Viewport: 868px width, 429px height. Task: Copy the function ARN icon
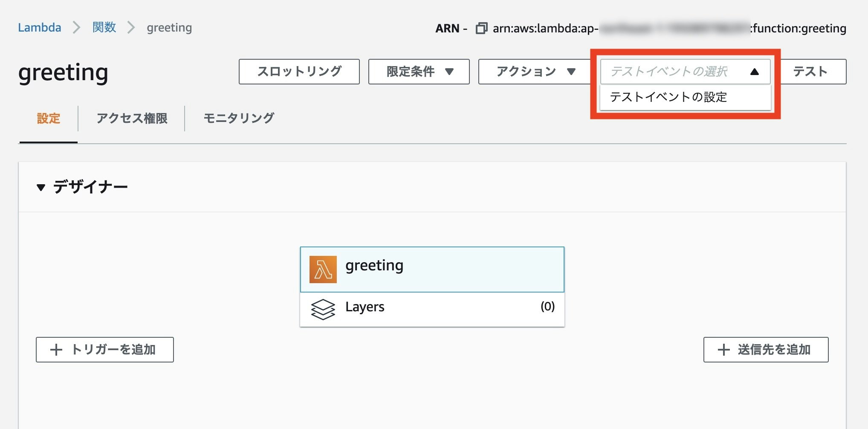click(481, 28)
